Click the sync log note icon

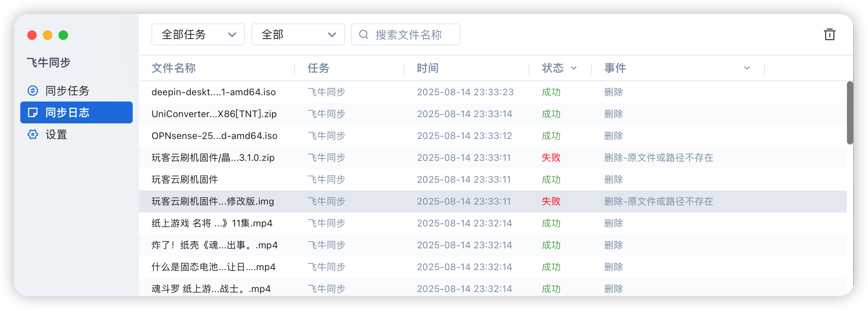coord(33,112)
